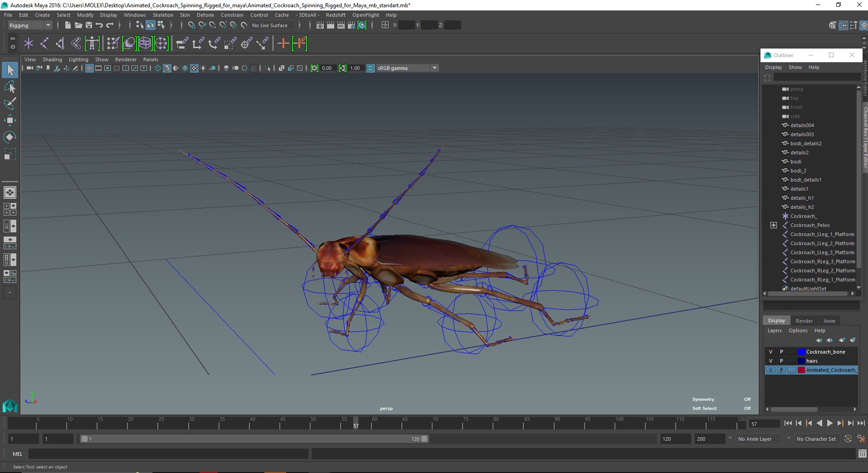This screenshot has width=868, height=473.
Task: Open the Constrain menu
Action: 232,15
